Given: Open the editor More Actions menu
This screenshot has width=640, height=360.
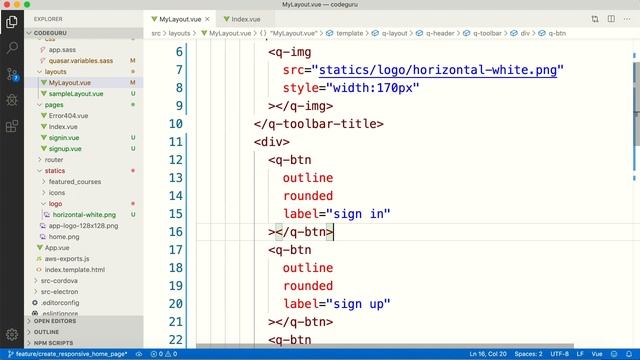Looking at the screenshot, I should tap(627, 19).
